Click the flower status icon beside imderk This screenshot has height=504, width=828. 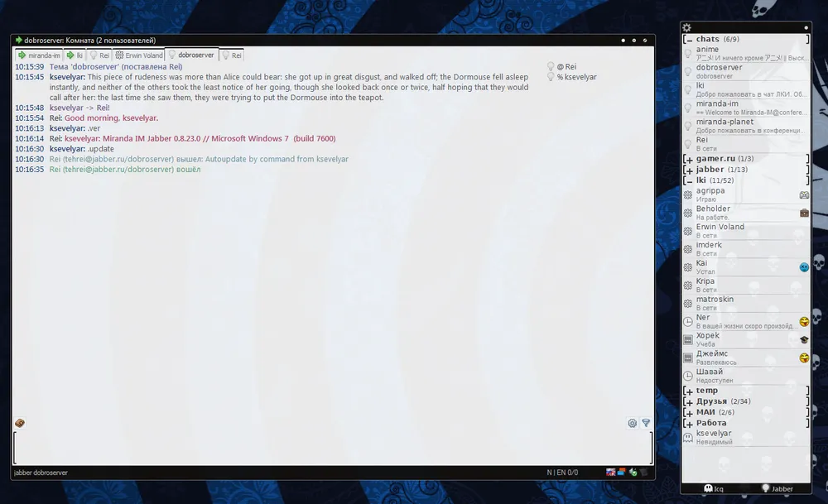687,249
